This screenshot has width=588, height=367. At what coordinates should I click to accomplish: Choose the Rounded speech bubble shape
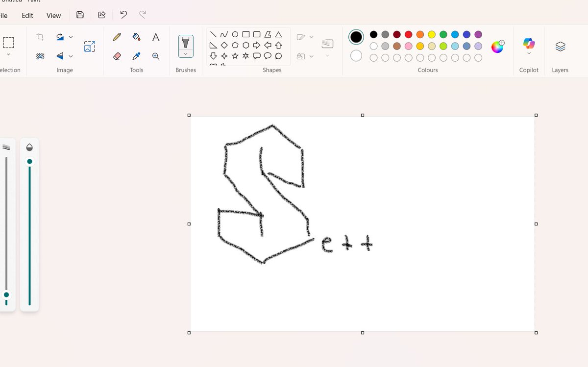pyautogui.click(x=257, y=56)
